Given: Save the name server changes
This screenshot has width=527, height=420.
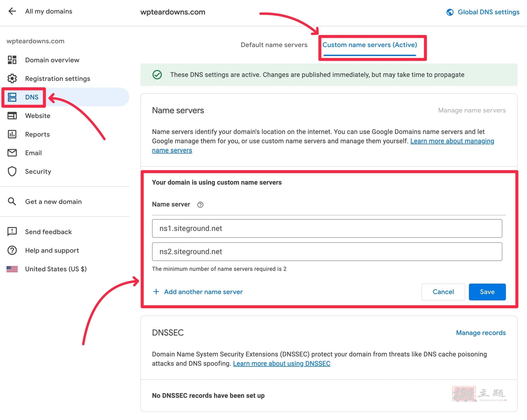Looking at the screenshot, I should pyautogui.click(x=487, y=292).
